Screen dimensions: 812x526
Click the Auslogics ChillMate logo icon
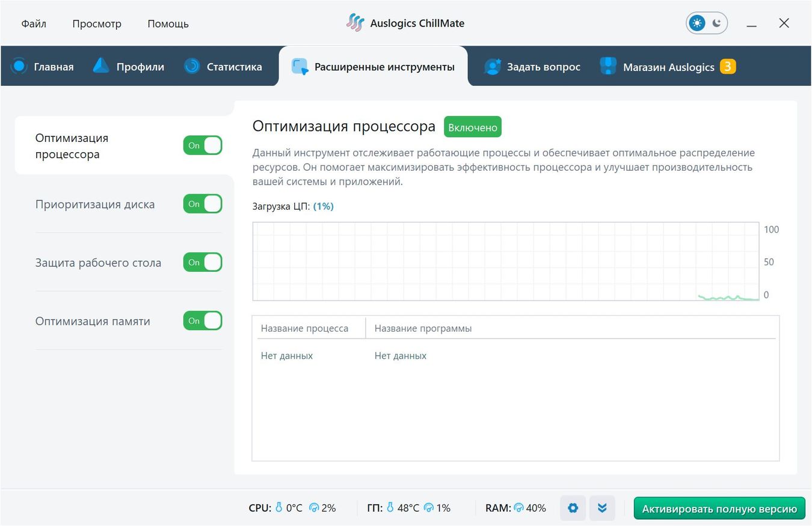click(x=355, y=23)
